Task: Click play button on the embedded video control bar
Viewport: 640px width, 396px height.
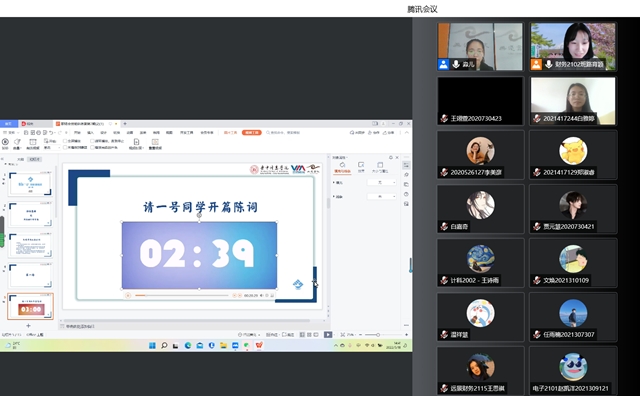Action: pos(128,295)
